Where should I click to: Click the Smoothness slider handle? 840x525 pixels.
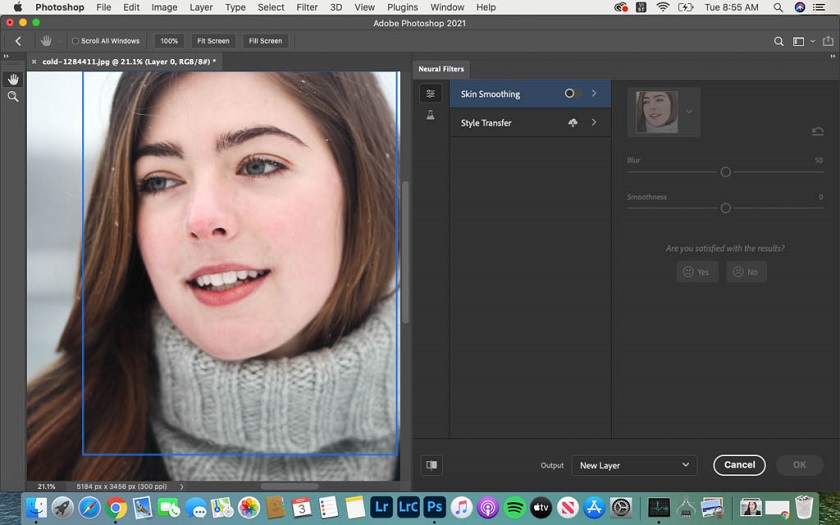[x=725, y=208]
